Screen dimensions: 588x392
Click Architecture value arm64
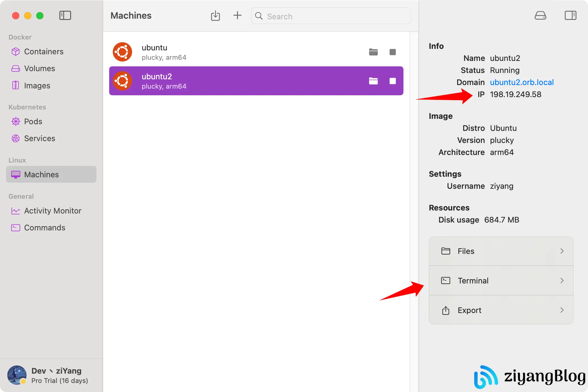pyautogui.click(x=502, y=152)
